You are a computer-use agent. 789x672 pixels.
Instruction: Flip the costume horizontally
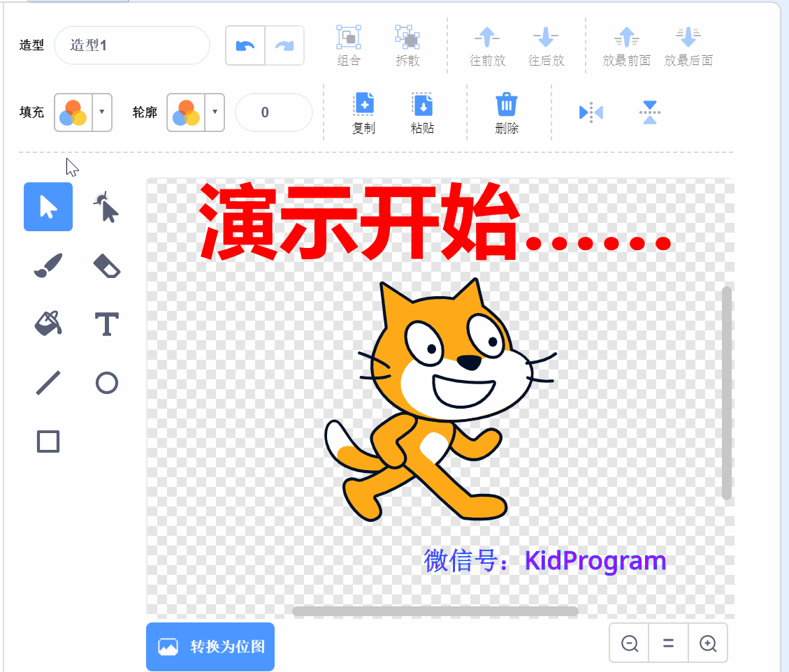click(591, 112)
